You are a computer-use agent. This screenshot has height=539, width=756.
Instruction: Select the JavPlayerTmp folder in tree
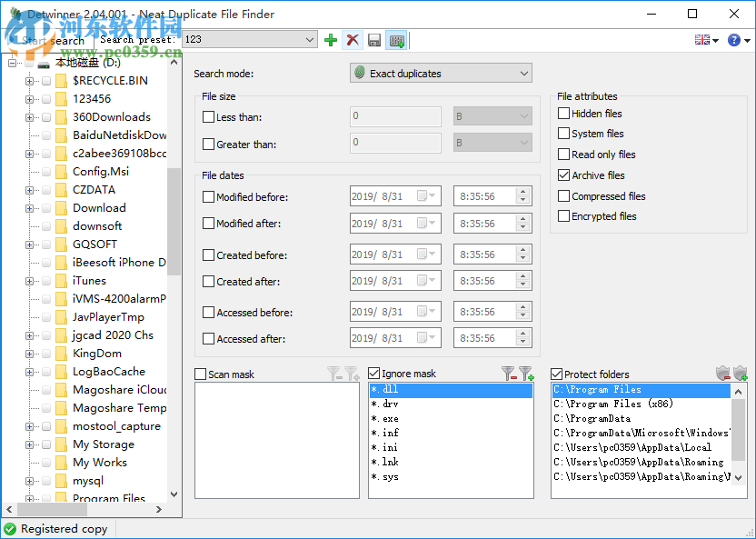pos(108,317)
